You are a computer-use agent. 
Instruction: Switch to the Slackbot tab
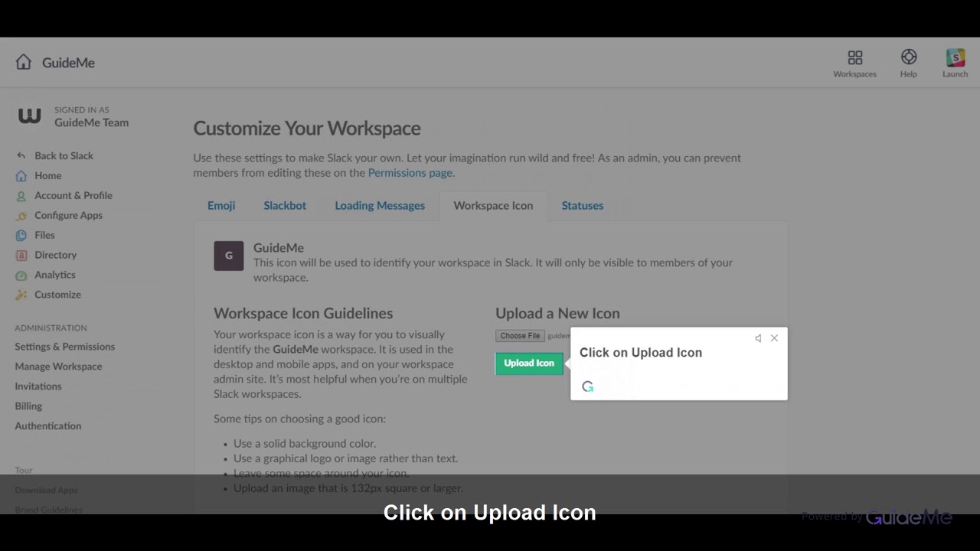(x=284, y=205)
